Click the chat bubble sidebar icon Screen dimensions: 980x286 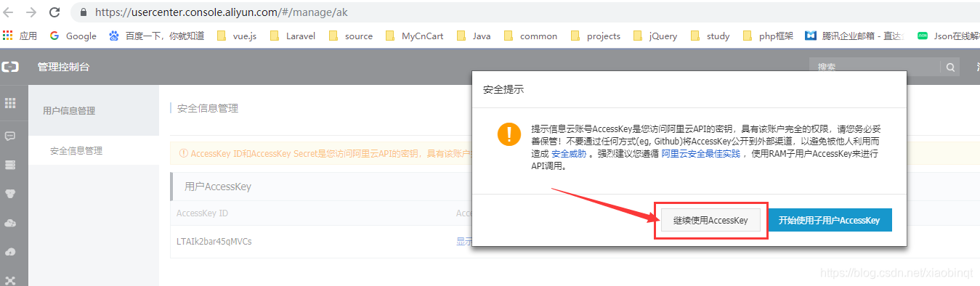(x=10, y=136)
